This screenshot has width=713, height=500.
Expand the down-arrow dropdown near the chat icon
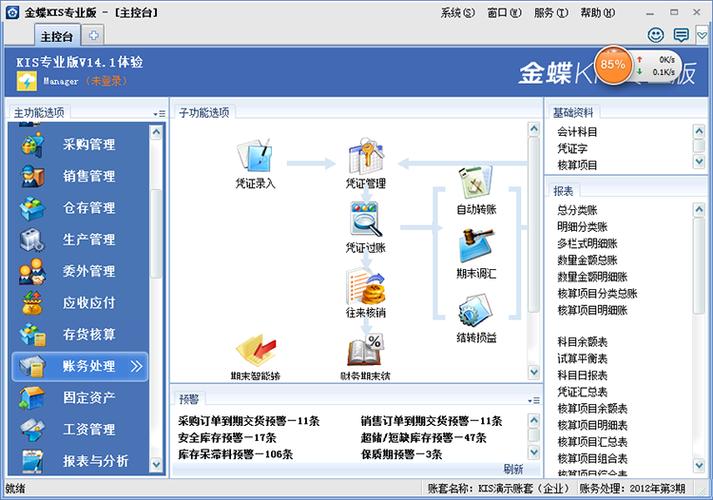click(x=703, y=35)
